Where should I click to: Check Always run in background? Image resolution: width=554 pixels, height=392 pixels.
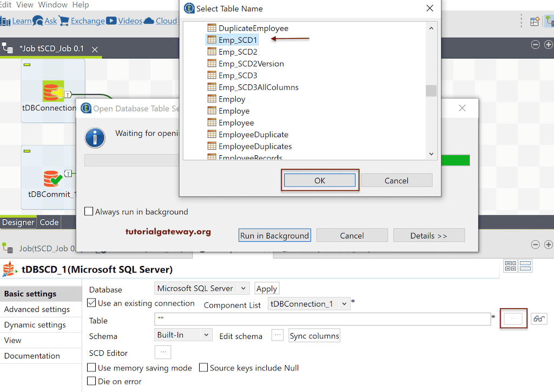coord(89,212)
